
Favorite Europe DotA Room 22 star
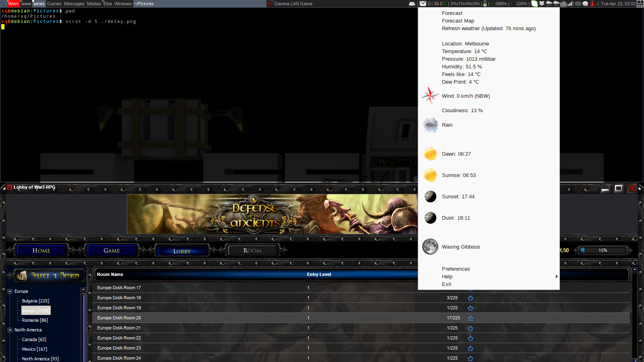(471, 338)
